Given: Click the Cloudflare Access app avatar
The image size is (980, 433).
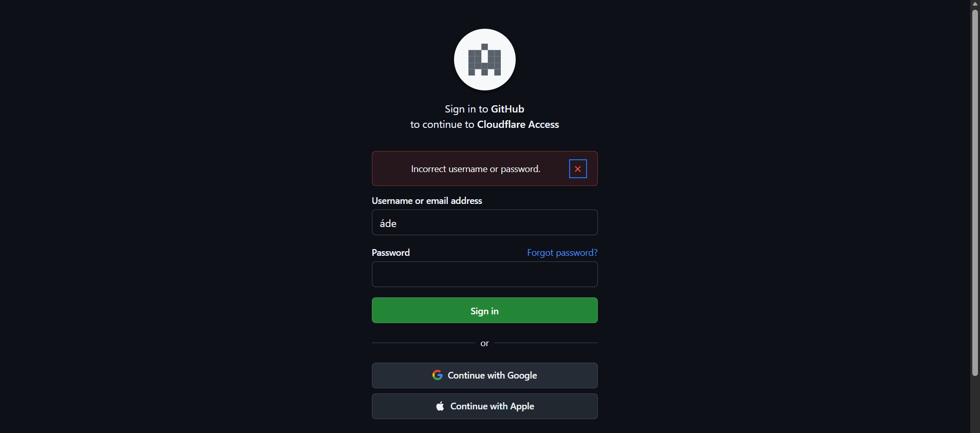Looking at the screenshot, I should 484,60.
